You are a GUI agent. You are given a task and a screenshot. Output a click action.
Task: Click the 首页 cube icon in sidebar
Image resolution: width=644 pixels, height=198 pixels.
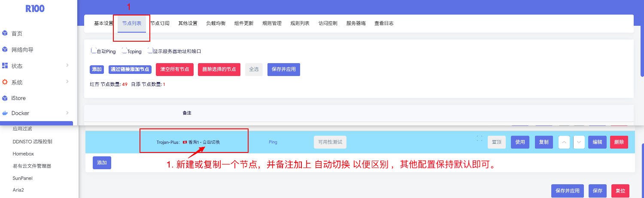pyautogui.click(x=5, y=34)
